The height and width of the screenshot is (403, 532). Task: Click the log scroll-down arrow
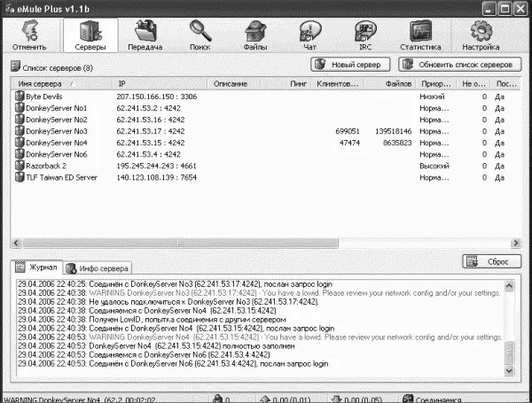coord(509,370)
